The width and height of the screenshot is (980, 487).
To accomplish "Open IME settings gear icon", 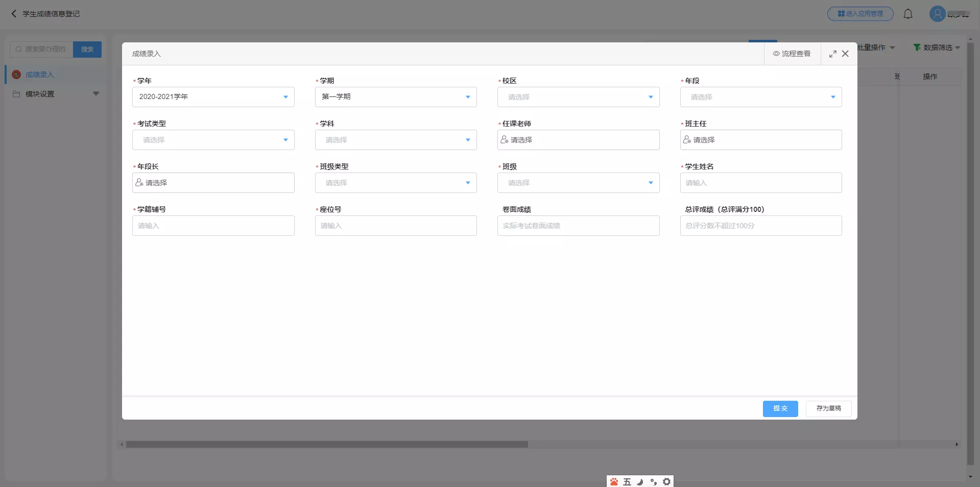I will (x=666, y=482).
